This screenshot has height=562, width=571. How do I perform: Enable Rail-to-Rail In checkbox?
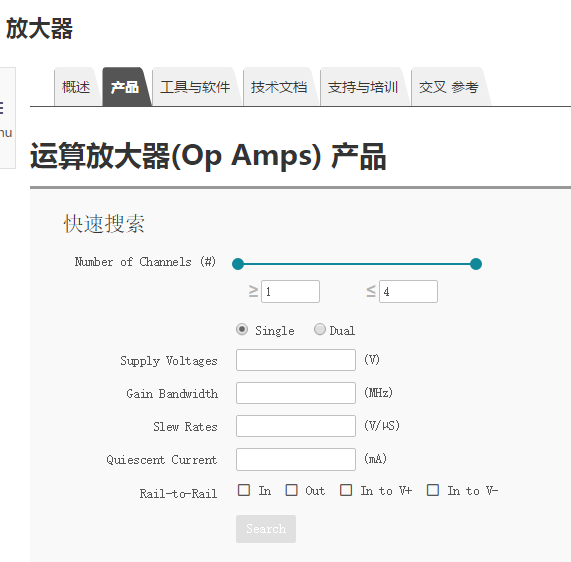(x=244, y=490)
